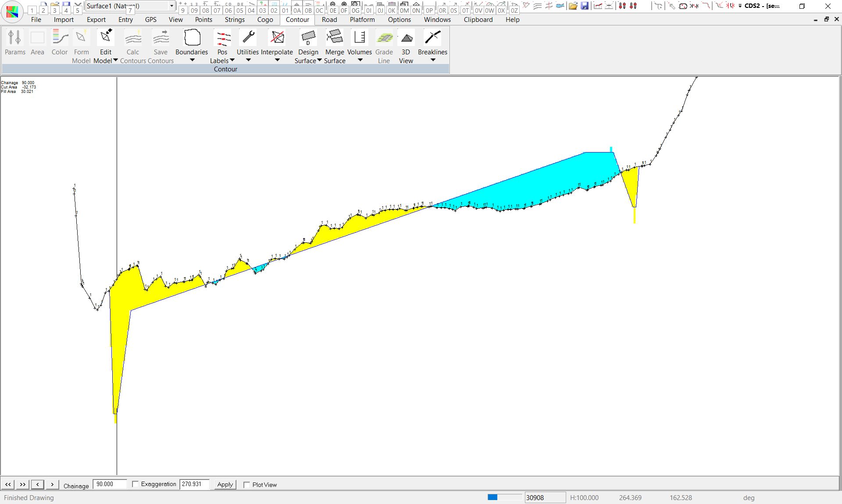Expand the Design Surface dropdown arrow
The image size is (842, 504).
320,60
